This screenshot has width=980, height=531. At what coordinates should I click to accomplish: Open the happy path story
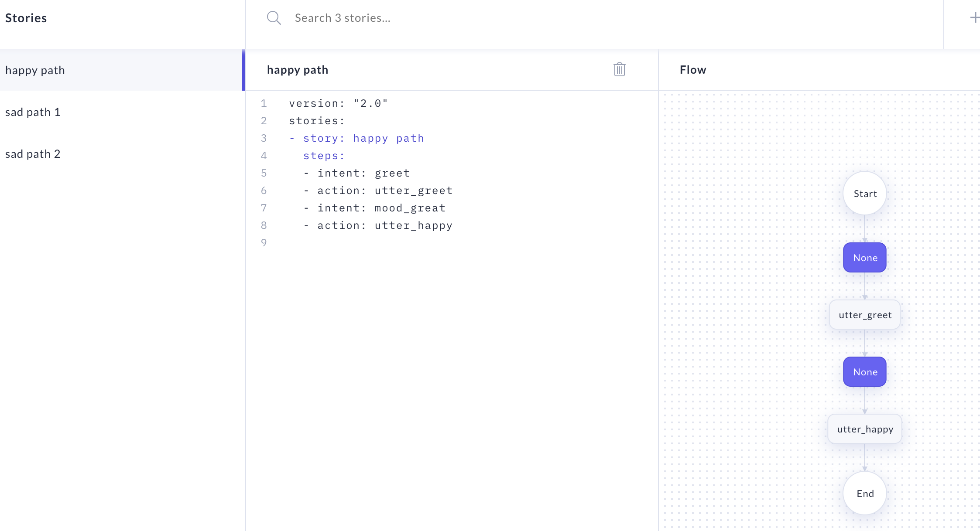coord(35,70)
